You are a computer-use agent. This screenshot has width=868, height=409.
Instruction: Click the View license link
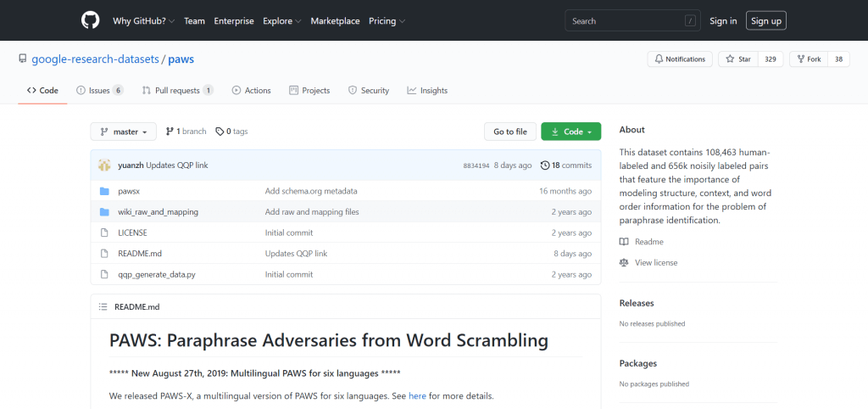click(656, 263)
